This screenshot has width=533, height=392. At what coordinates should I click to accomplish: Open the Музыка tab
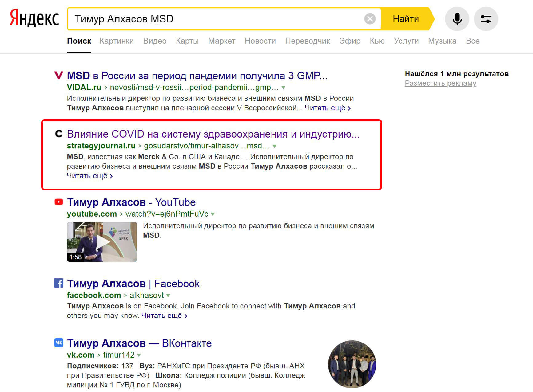coord(442,41)
